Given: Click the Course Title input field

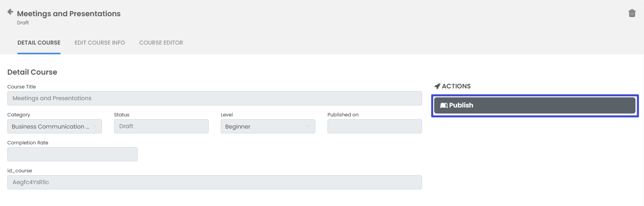Looking at the screenshot, I should pos(214,99).
